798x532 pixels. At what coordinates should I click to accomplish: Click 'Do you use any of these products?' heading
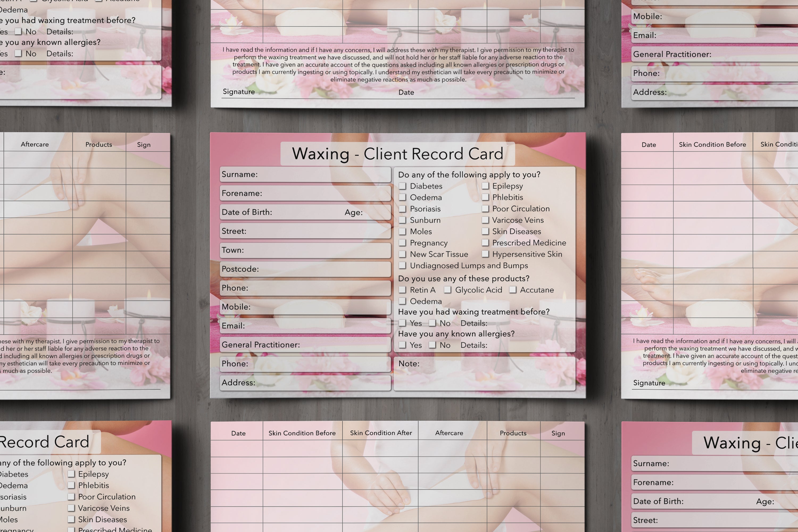(463, 279)
